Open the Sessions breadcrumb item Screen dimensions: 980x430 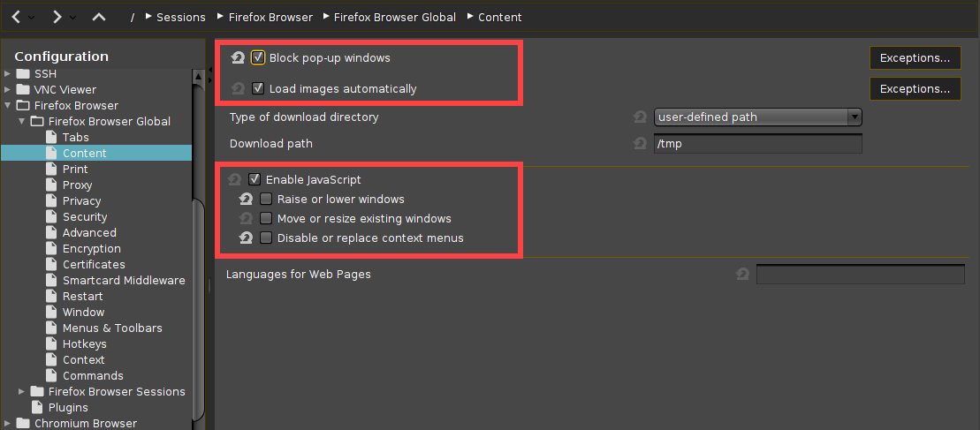pyautogui.click(x=180, y=17)
